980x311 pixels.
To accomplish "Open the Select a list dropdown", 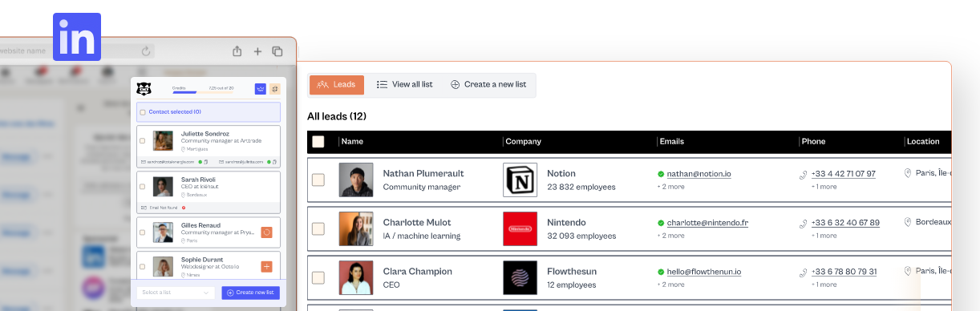I will (x=176, y=293).
